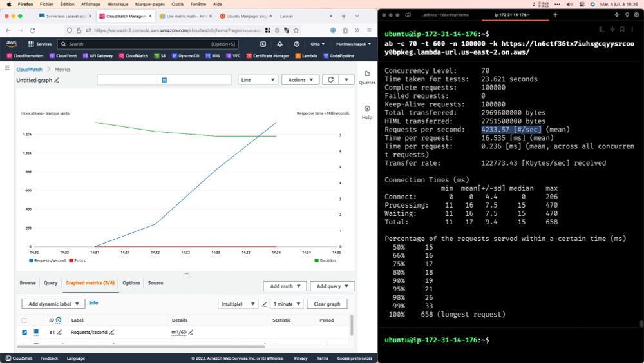
Task: Open Cookie preferences in the footer
Action: point(354,358)
